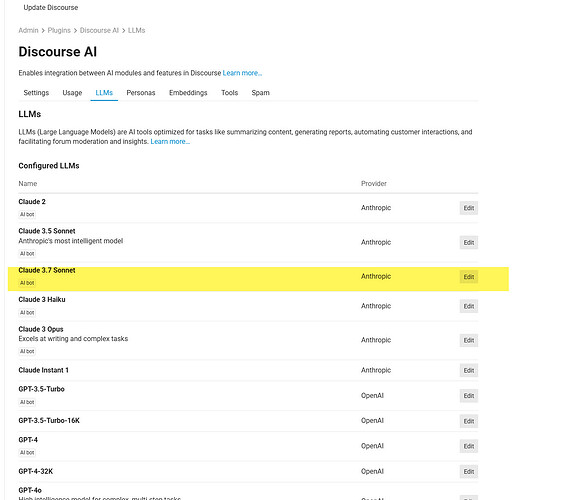
Task: Click the Configured LLMs heading
Action: pos(49,166)
